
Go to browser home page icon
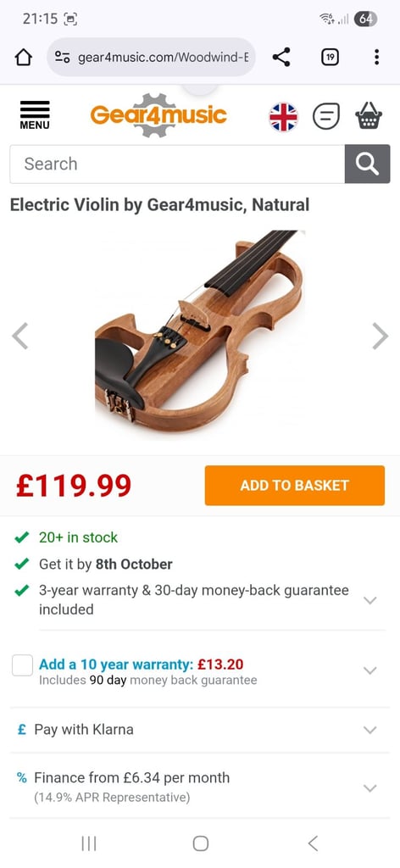point(24,57)
